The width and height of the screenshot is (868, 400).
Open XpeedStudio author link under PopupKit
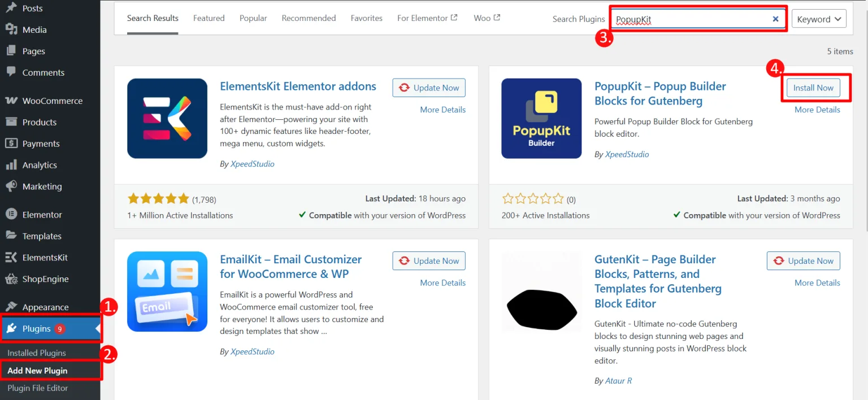627,154
